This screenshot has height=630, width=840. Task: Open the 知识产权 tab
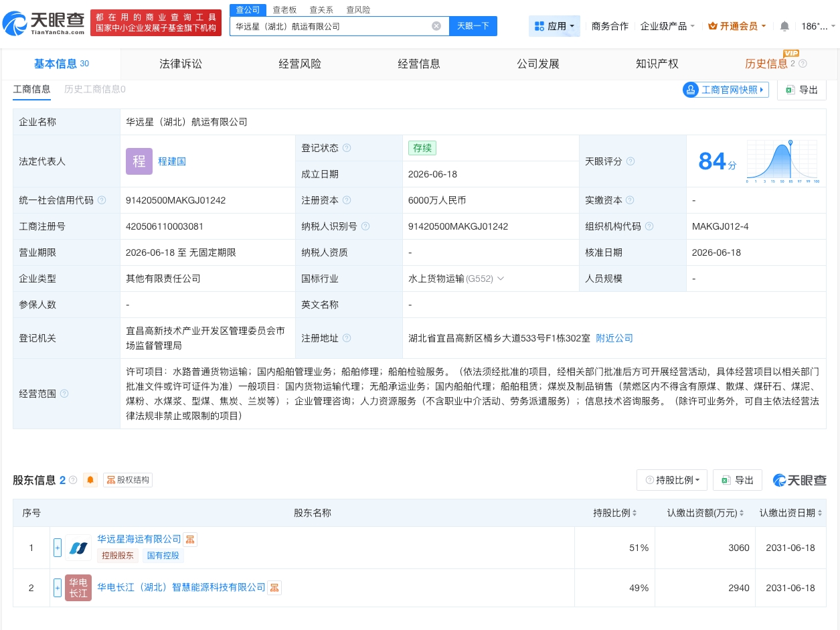coord(657,64)
